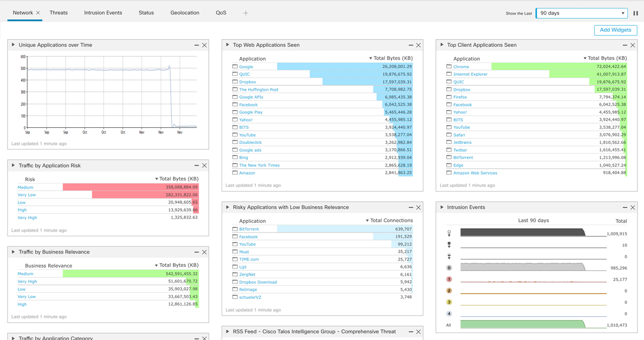Image resolution: width=644 pixels, height=340 pixels.
Task: Minimize the Traffic by Application Risk widget
Action: pyautogui.click(x=196, y=165)
